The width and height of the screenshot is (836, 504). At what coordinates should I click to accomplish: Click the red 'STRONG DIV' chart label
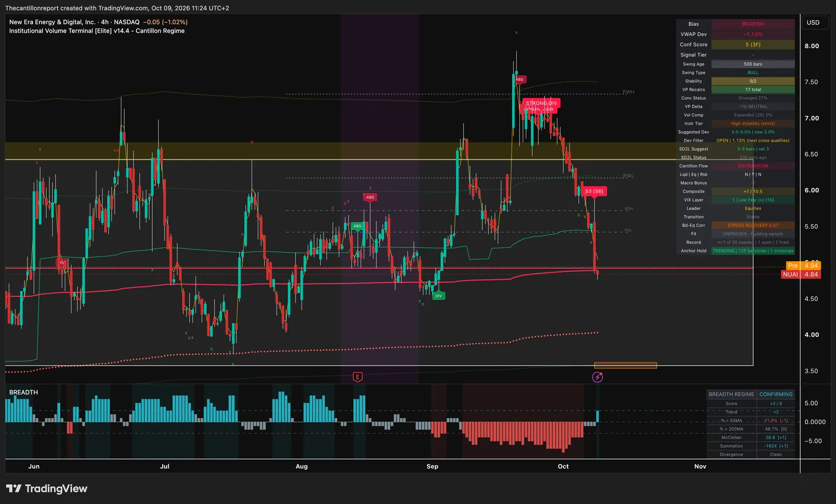coord(541,103)
